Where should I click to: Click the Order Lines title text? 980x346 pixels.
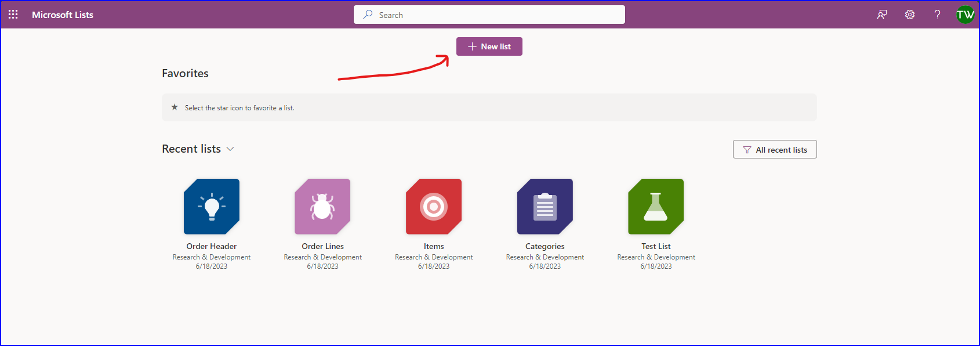pyautogui.click(x=322, y=246)
